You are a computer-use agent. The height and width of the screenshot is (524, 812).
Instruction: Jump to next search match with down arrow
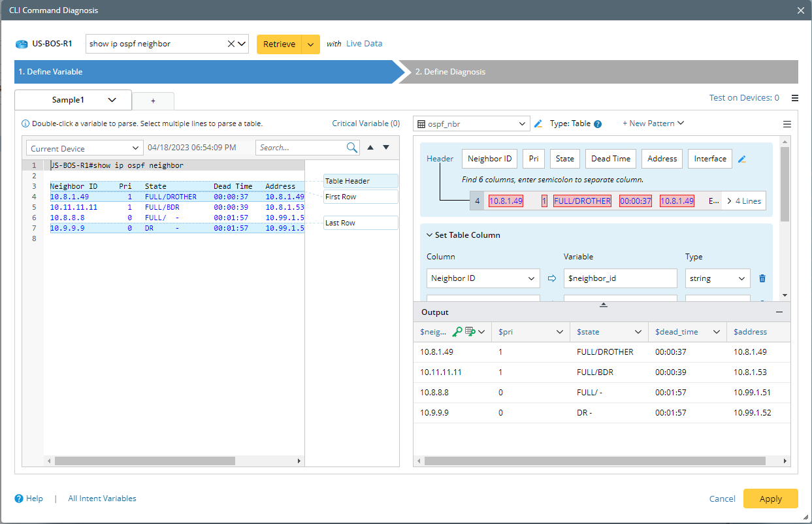coord(386,148)
